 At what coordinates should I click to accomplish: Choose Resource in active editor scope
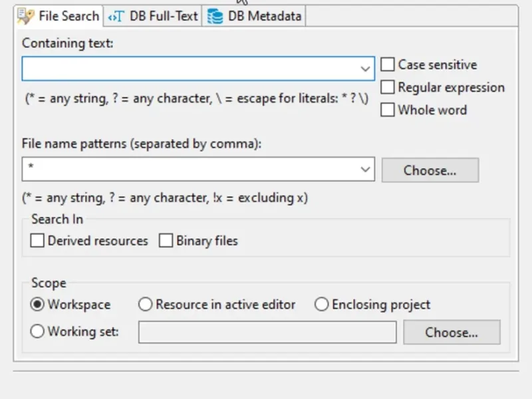(146, 305)
